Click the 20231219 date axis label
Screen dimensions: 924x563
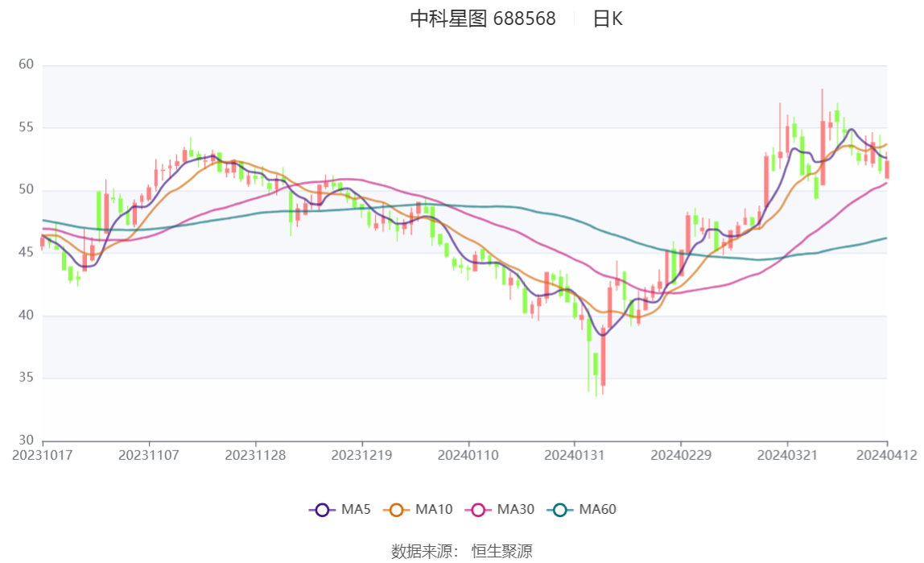[x=361, y=456]
